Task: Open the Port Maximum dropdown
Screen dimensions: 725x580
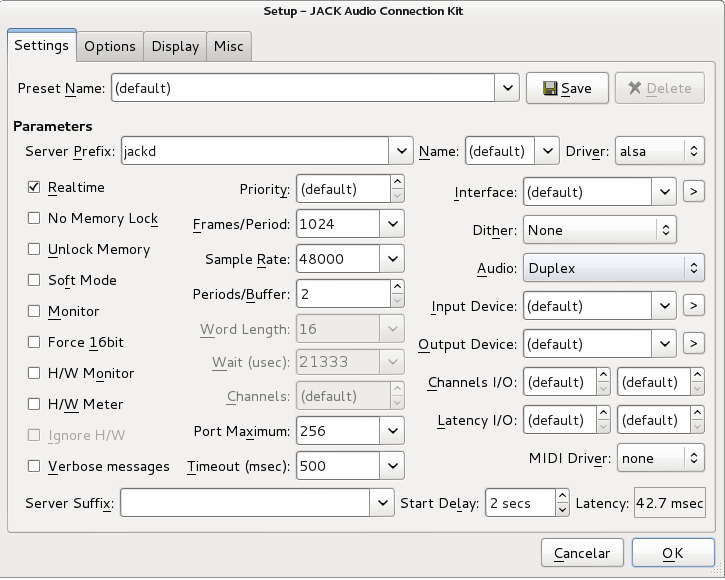Action: (x=393, y=431)
